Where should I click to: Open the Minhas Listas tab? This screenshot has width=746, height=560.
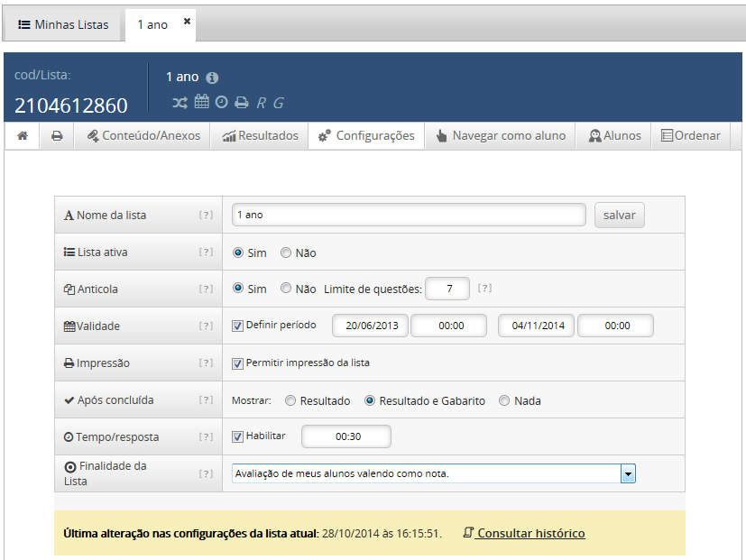63,24
